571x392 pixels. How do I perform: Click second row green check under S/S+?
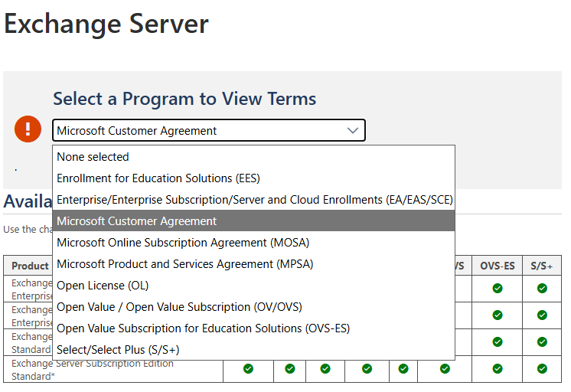point(542,315)
